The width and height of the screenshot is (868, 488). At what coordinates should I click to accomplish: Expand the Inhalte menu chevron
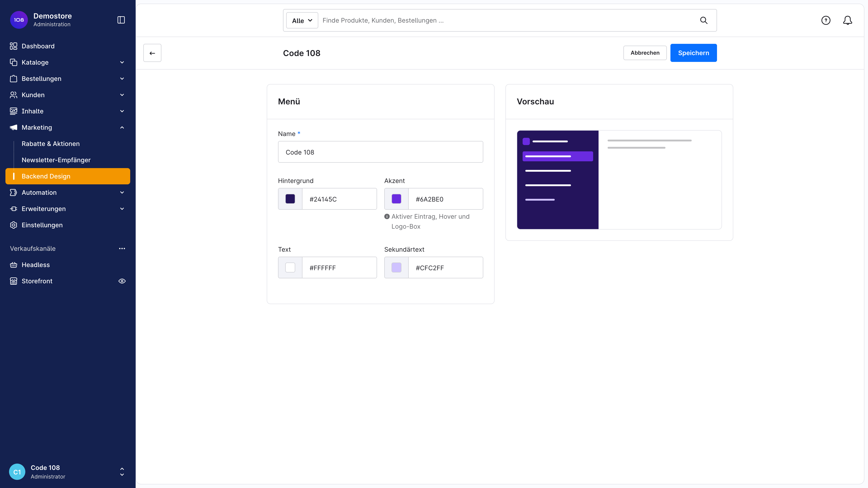coord(122,111)
